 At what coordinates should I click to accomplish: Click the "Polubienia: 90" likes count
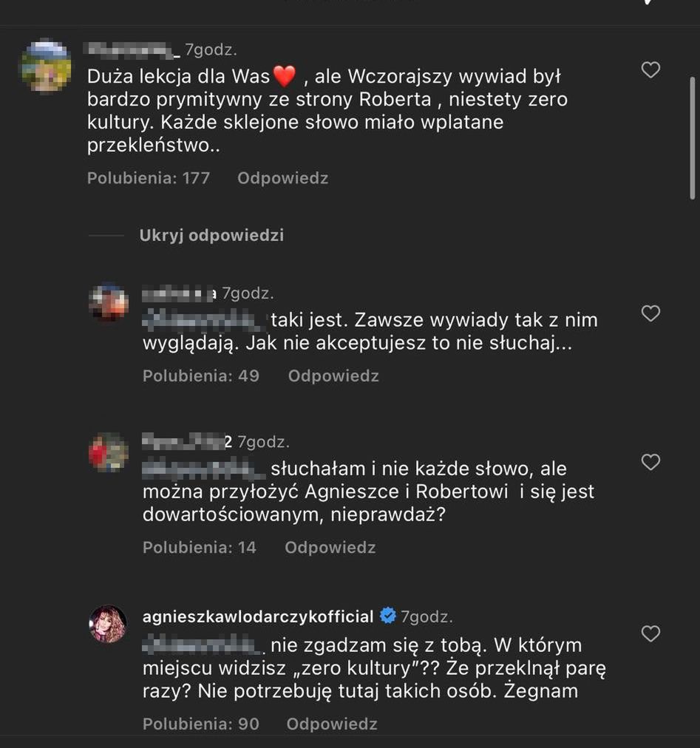point(201,724)
